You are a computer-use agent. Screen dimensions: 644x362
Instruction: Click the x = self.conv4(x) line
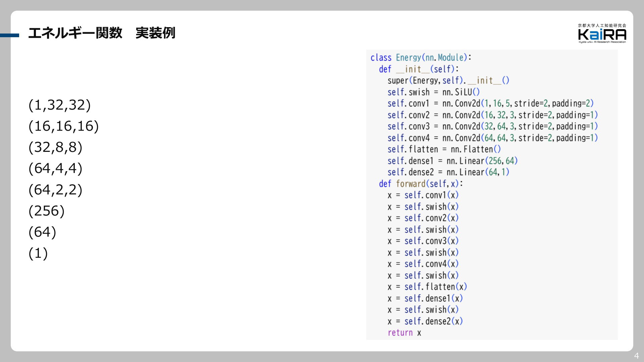423,264
